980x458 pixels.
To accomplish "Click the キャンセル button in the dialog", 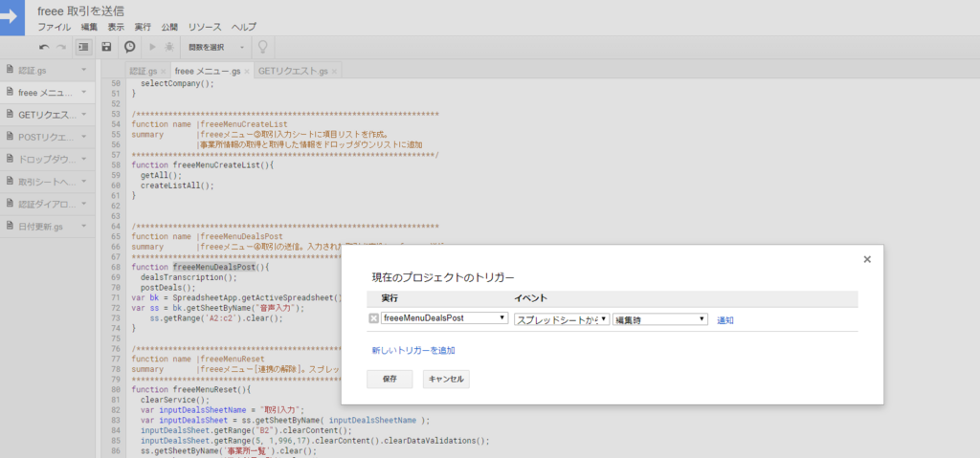I will 446,379.
